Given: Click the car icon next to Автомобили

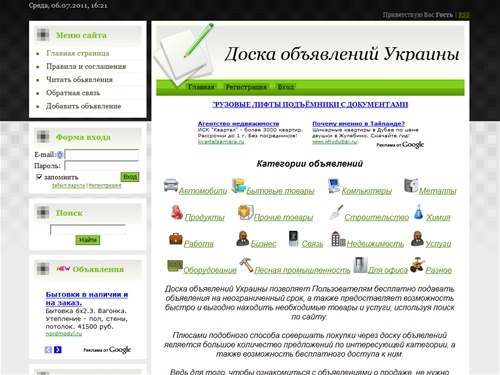Looking at the screenshot, I should tap(171, 185).
